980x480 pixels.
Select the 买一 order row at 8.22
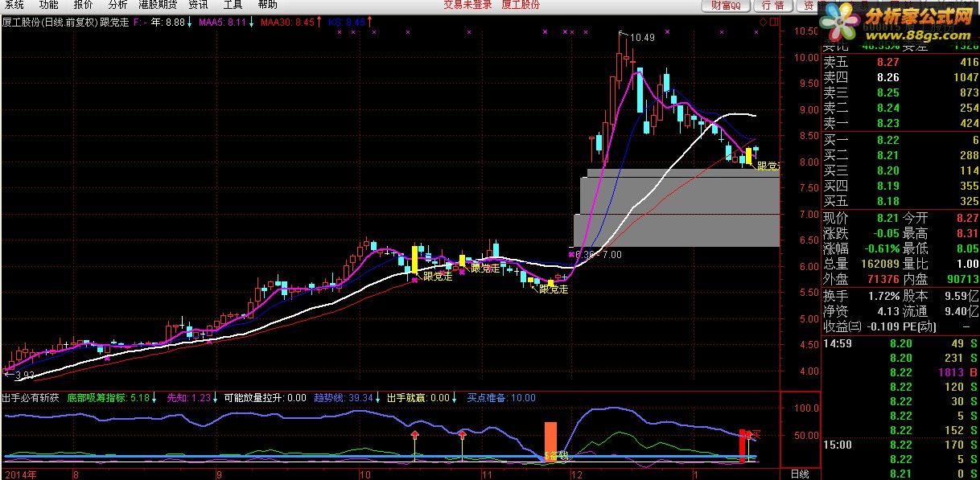point(900,140)
